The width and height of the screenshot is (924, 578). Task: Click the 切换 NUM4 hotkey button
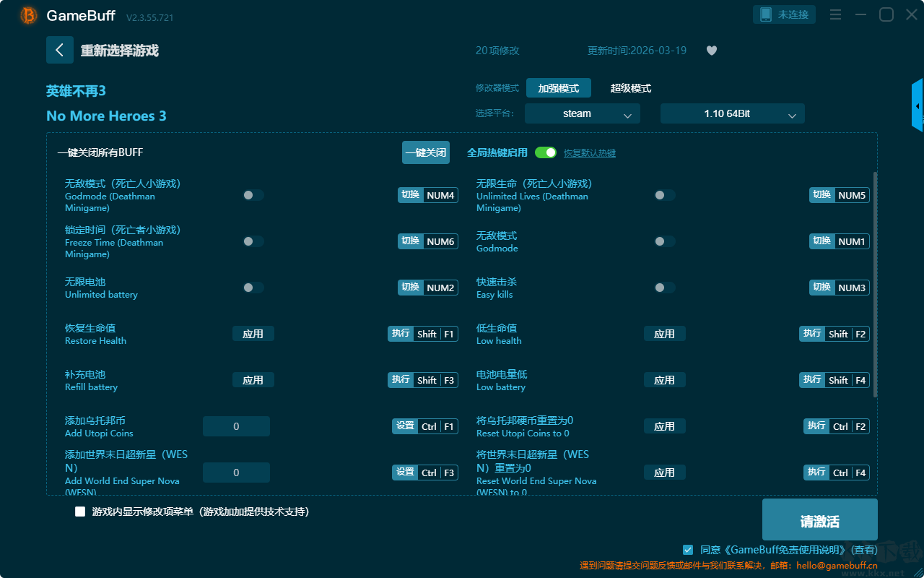coord(428,195)
